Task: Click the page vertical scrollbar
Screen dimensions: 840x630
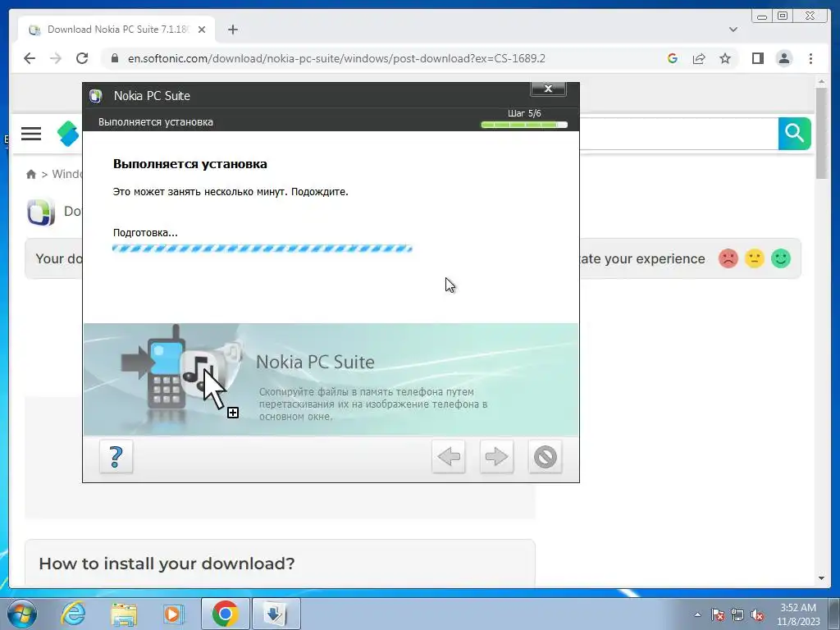Action: coord(821,134)
